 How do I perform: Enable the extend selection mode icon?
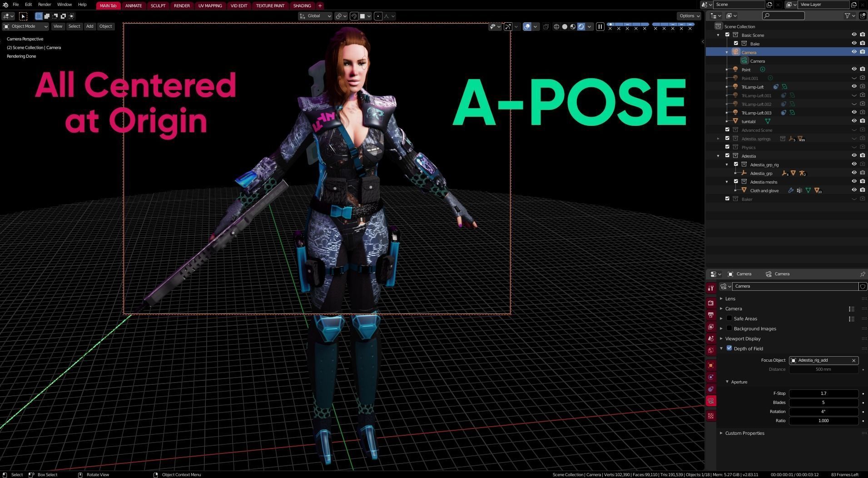(x=47, y=16)
